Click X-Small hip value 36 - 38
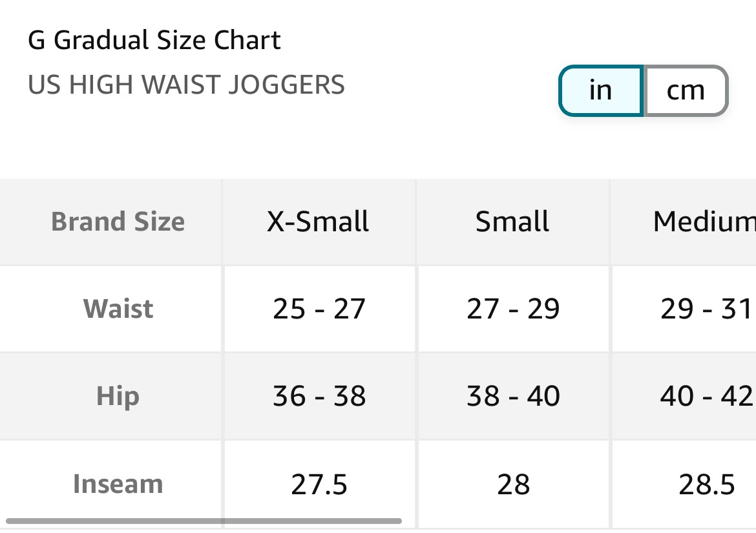Image resolution: width=756 pixels, height=533 pixels. [x=319, y=396]
